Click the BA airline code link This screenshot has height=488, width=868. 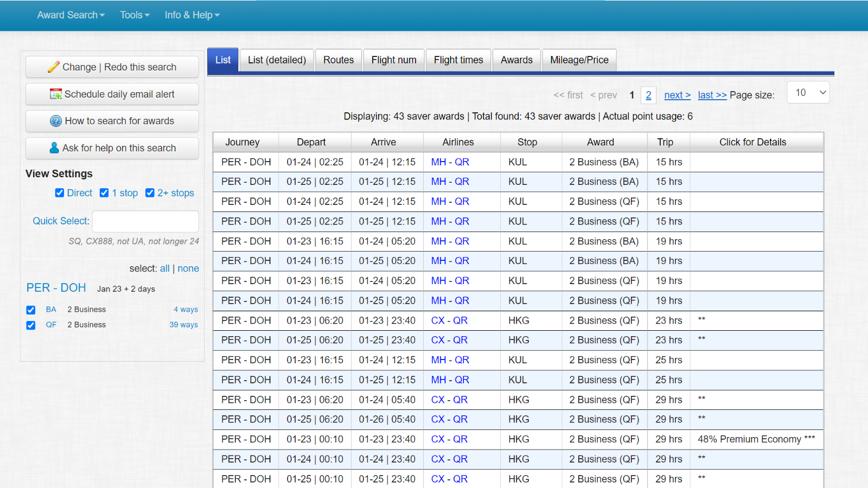pos(51,310)
